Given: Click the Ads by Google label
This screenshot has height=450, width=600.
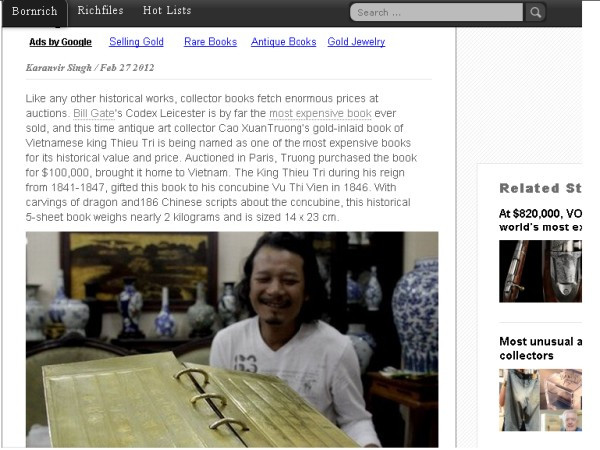Looking at the screenshot, I should (x=60, y=42).
